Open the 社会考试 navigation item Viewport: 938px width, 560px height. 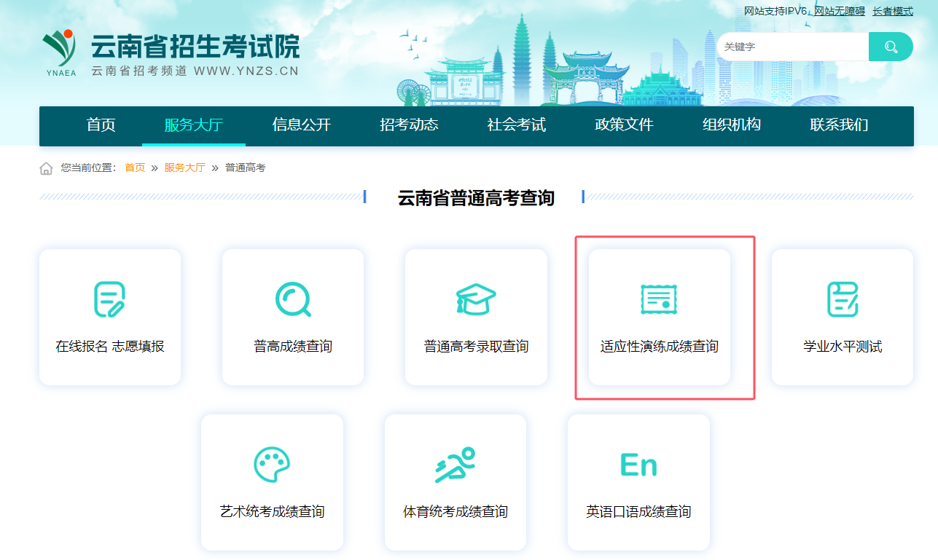pos(517,125)
